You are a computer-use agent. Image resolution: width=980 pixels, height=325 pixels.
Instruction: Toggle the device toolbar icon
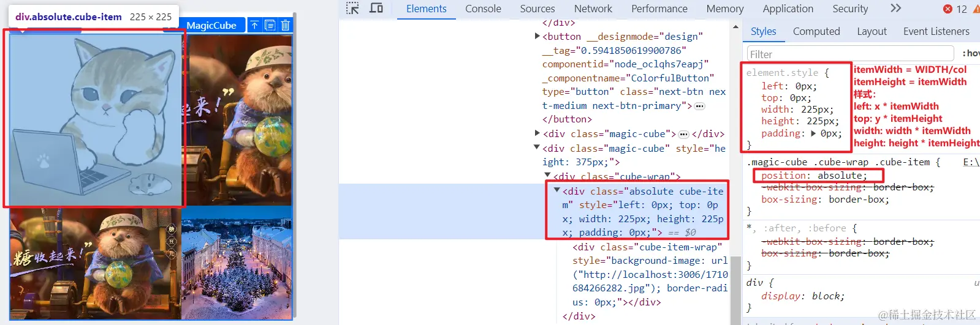point(376,9)
